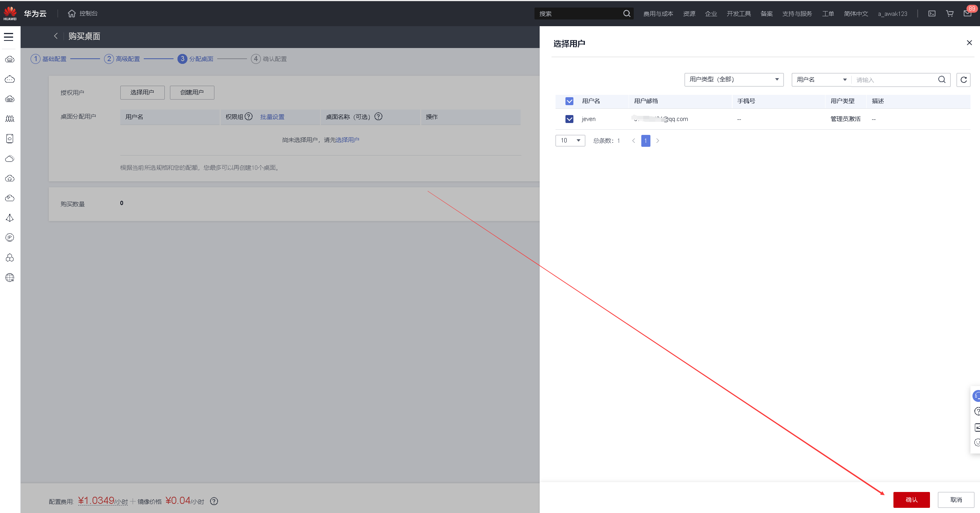This screenshot has width=980, height=513.
Task: Click the refresh icon beside user search
Action: click(x=963, y=80)
